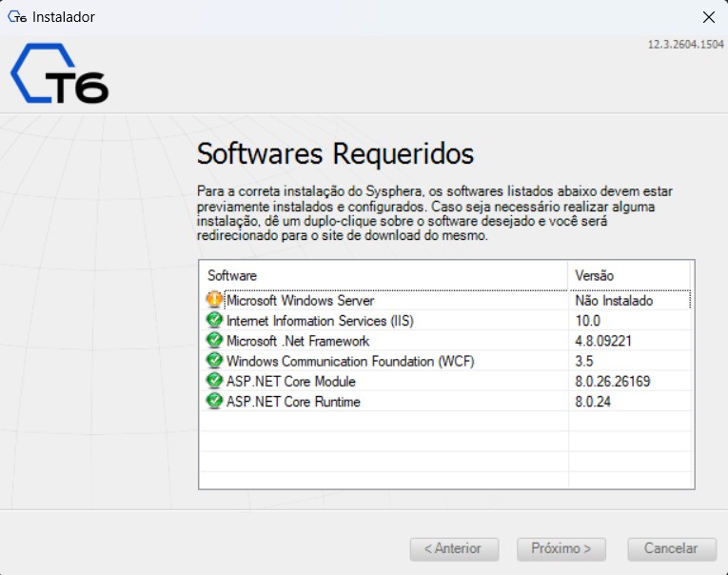Click the green check icon for Microsoft .Net Framework
This screenshot has height=575, width=728.
click(214, 341)
